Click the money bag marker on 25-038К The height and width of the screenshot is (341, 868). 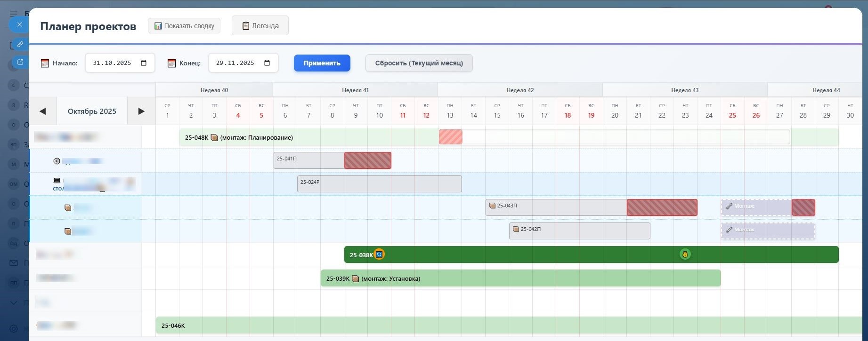[685, 254]
